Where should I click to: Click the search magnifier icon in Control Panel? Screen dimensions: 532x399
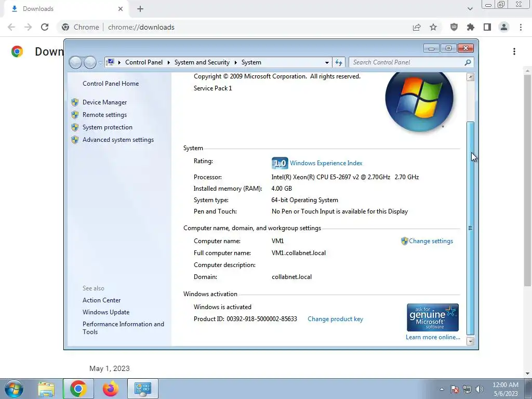[468, 62]
